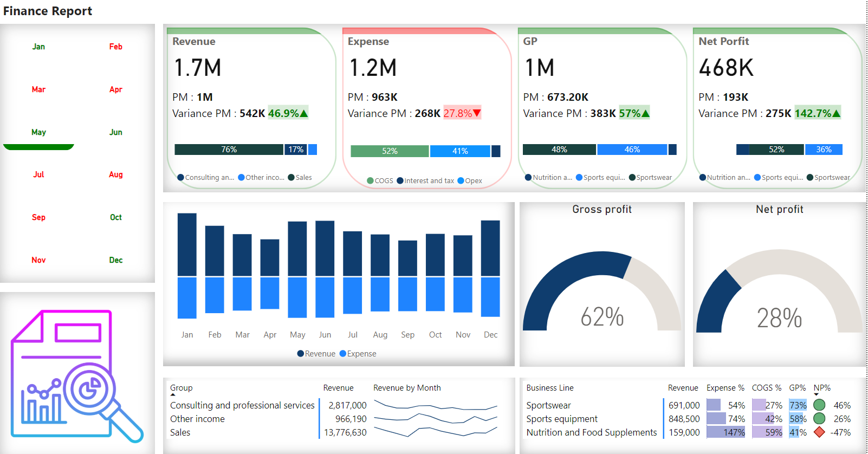Select the Aug month tile
Screen dimensions: 868x454
[x=115, y=174]
